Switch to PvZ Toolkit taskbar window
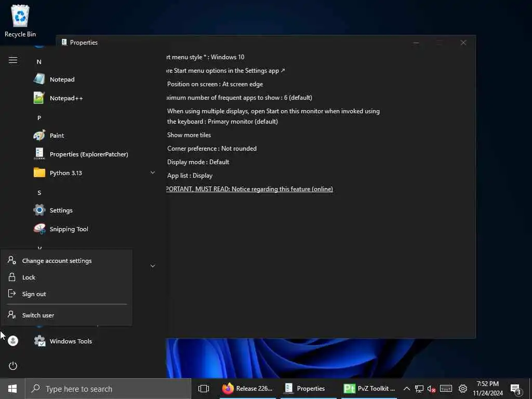This screenshot has width=532, height=399. (369, 389)
